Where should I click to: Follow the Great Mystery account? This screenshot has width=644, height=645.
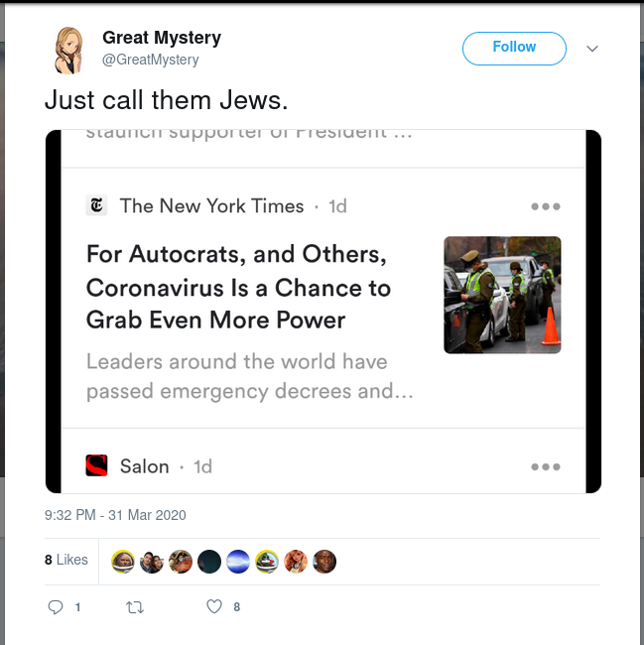[514, 49]
